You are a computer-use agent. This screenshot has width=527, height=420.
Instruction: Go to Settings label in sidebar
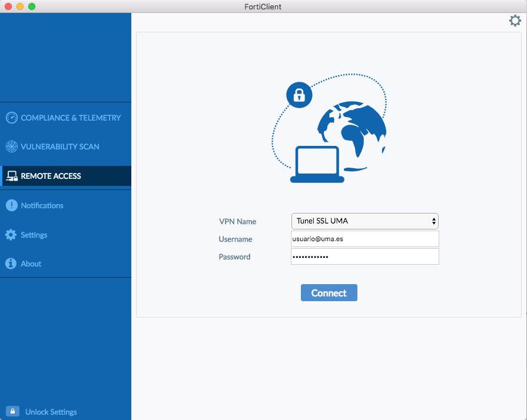tap(34, 235)
